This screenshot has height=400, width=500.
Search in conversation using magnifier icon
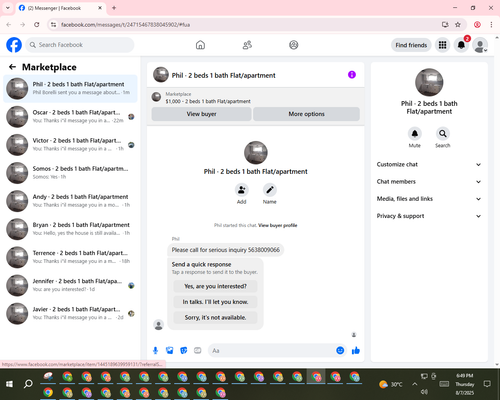click(x=443, y=134)
